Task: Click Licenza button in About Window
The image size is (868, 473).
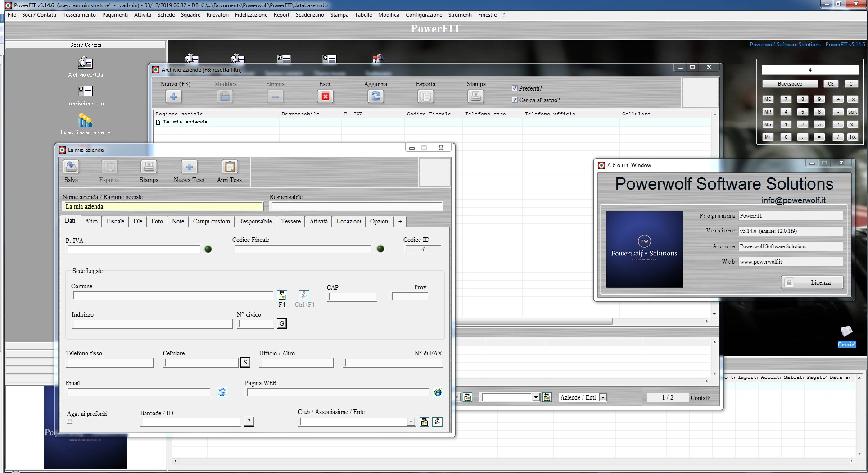Action: click(x=812, y=282)
